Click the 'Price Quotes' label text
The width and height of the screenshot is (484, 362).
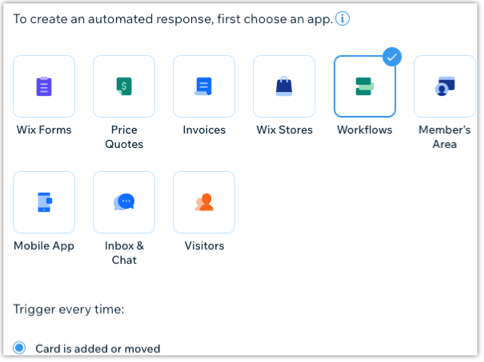[124, 137]
